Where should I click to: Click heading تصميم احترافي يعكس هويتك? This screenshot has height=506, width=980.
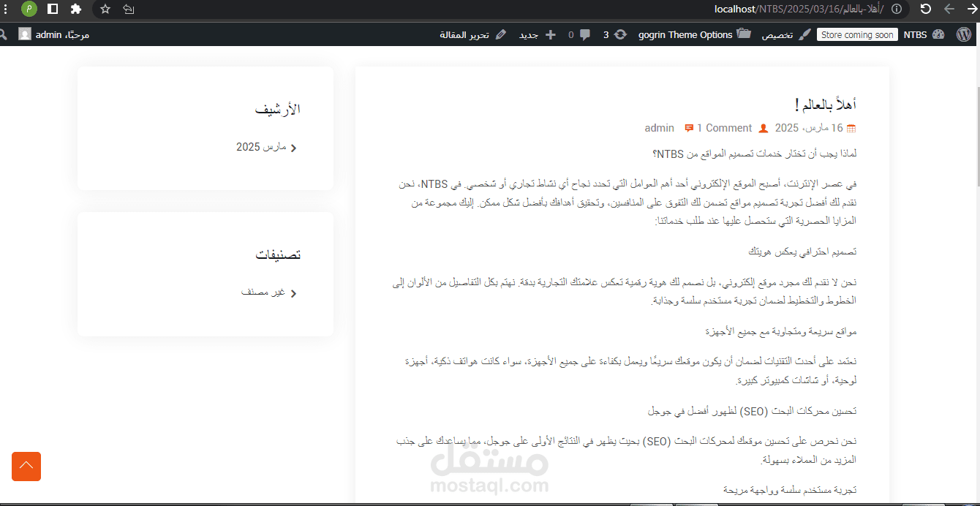[x=802, y=252]
